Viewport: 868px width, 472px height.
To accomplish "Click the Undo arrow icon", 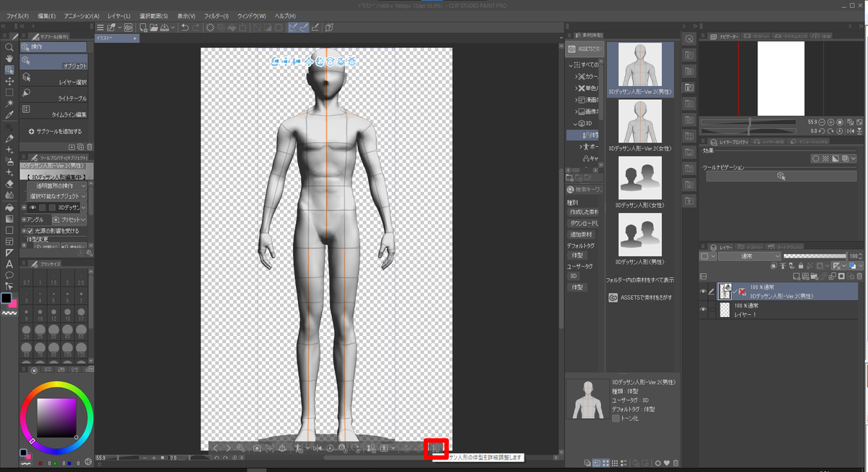I will (185, 28).
